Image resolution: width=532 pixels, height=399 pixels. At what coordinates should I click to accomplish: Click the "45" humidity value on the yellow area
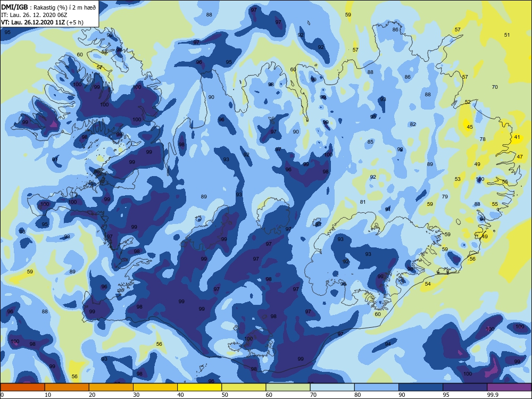[x=470, y=127]
